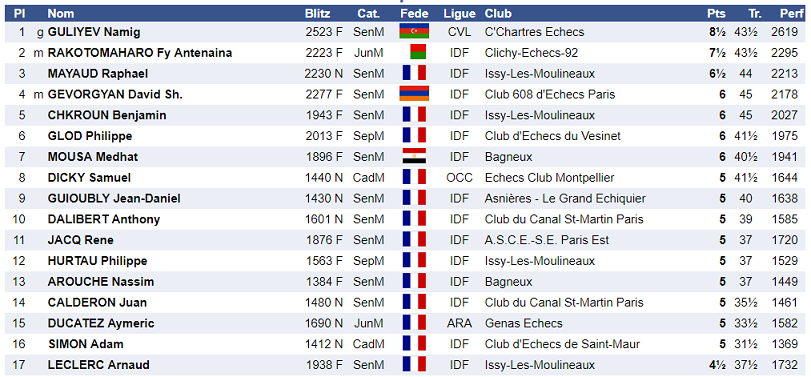Select club Echecs Club Montpellier

tap(549, 177)
